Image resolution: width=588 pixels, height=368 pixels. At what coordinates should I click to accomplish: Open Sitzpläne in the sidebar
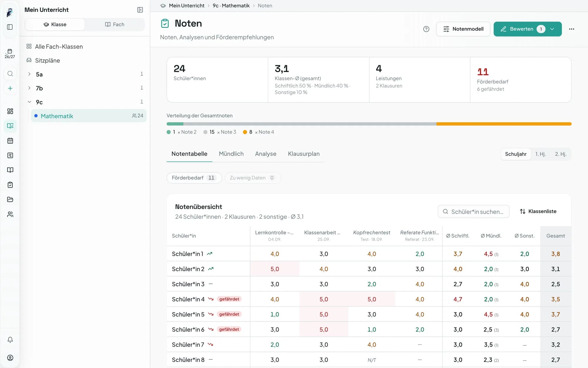(x=47, y=60)
